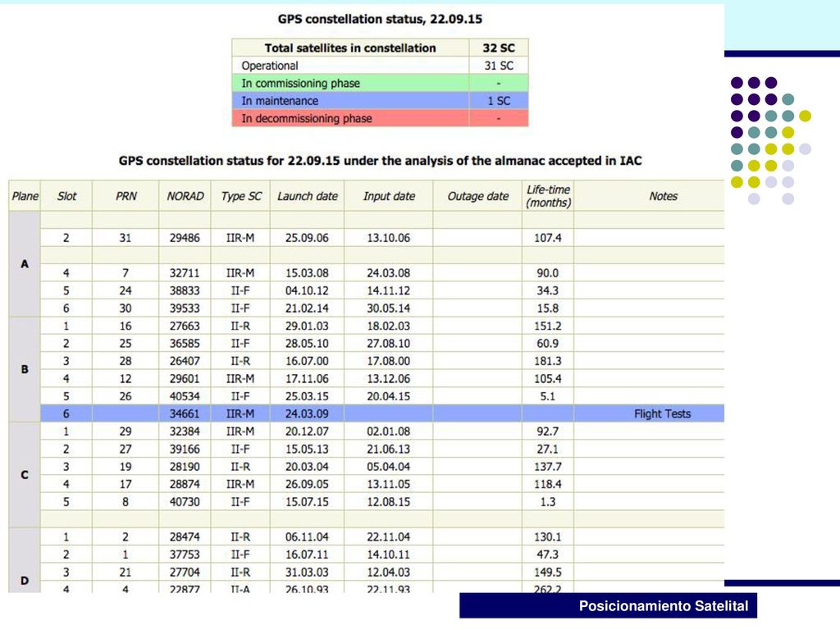This screenshot has height=630, width=840.
Task: Click NORAD number 28190
Action: click(185, 467)
